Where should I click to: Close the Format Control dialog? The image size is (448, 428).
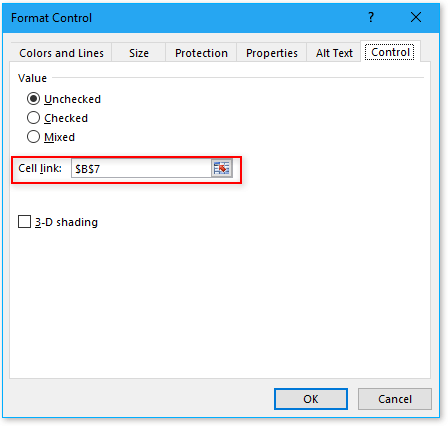pos(416,17)
